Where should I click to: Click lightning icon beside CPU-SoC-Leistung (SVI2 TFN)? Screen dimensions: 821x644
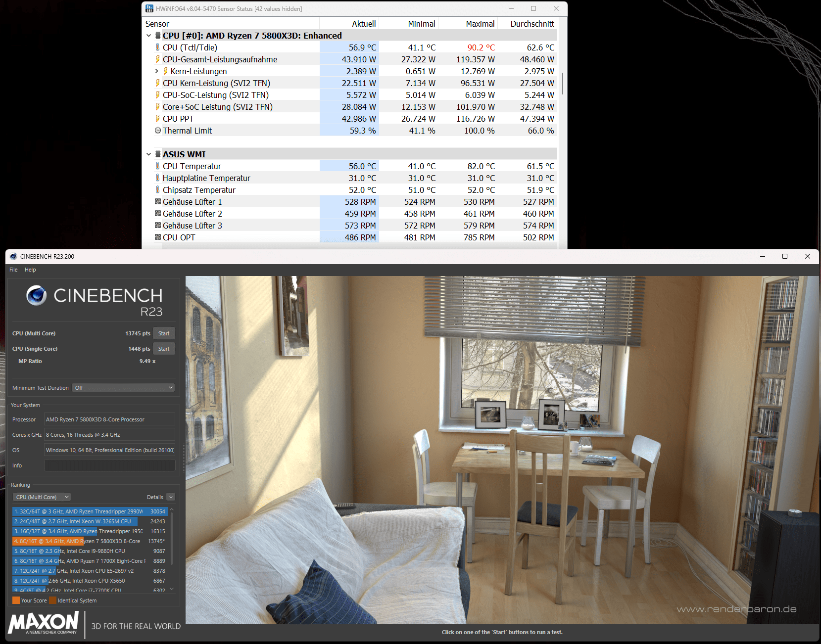click(157, 95)
